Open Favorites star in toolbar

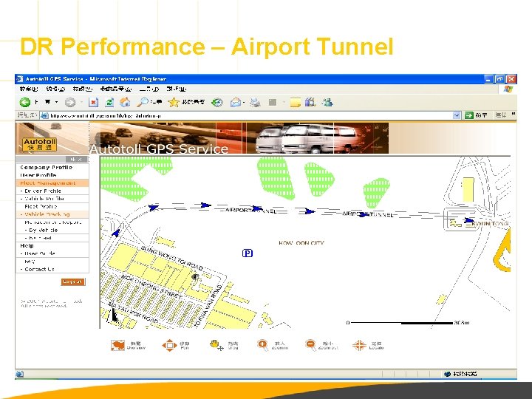point(174,102)
